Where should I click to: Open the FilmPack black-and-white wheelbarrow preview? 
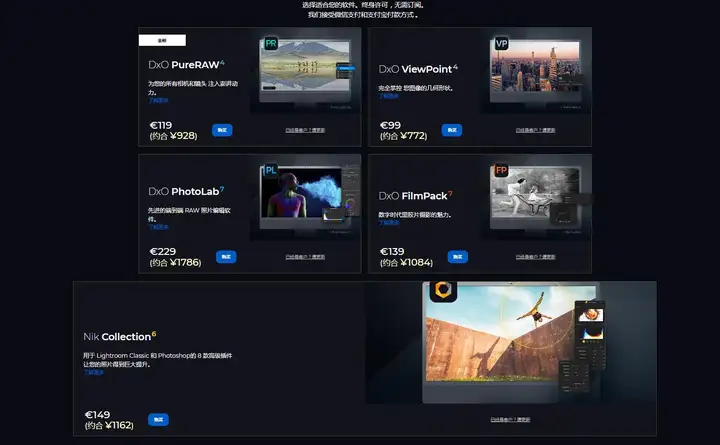535,192
